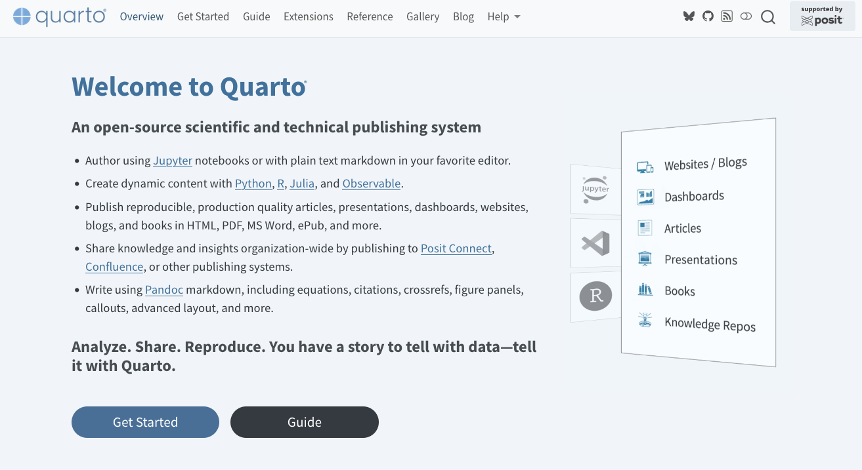The image size is (862, 470).
Task: Toggle dark mode switch in navbar
Action: point(746,17)
